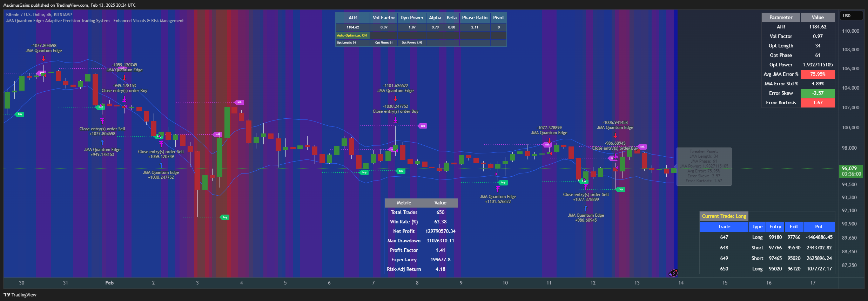Click the red 1.67 Error Kurtosis cell

coord(817,103)
